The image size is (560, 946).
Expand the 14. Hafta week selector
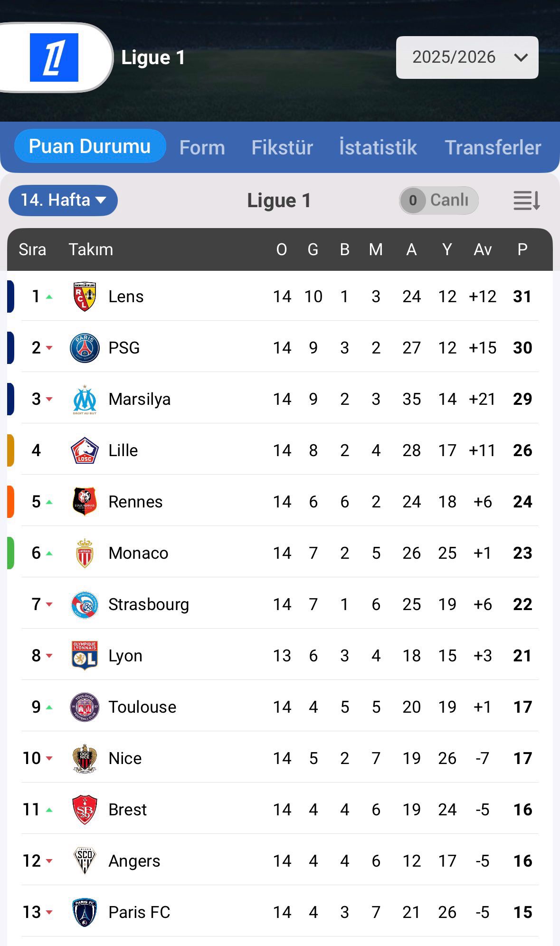63,200
